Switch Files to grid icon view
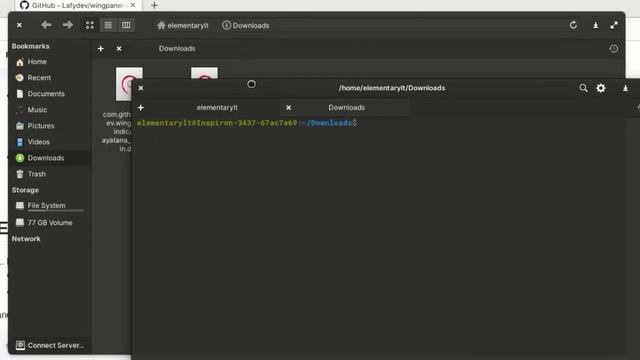The width and height of the screenshot is (640, 360). coord(90,25)
